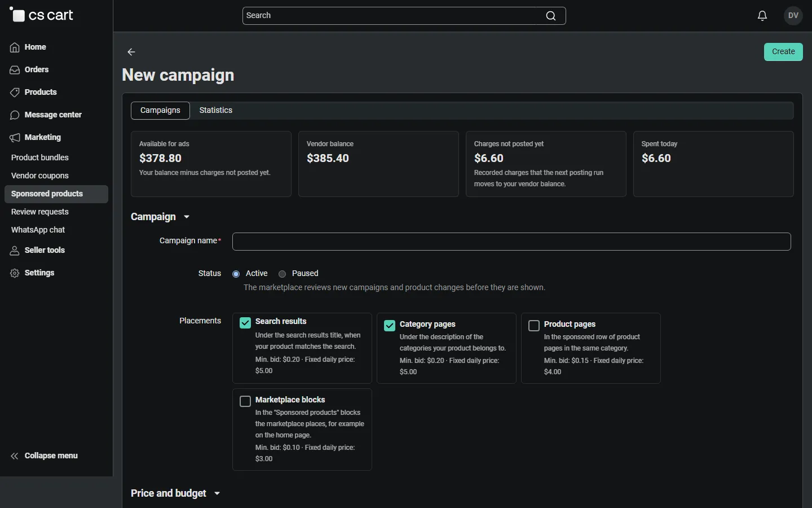Click the Products tag icon
812x508 pixels.
[x=15, y=93]
